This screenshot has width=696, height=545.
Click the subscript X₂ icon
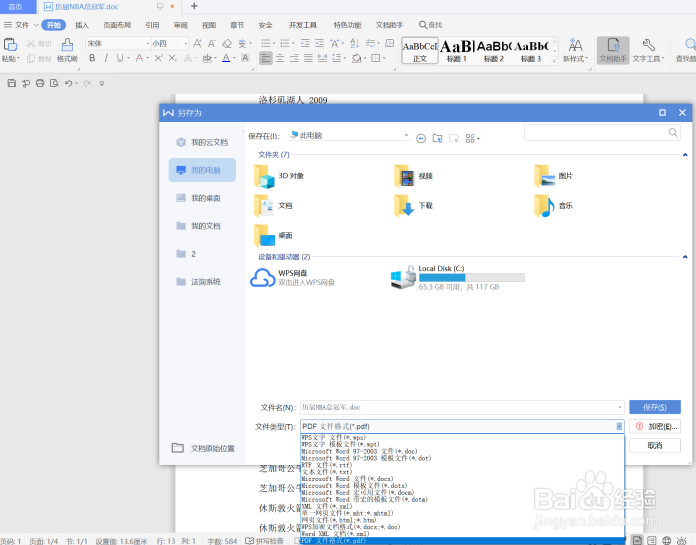[173, 58]
